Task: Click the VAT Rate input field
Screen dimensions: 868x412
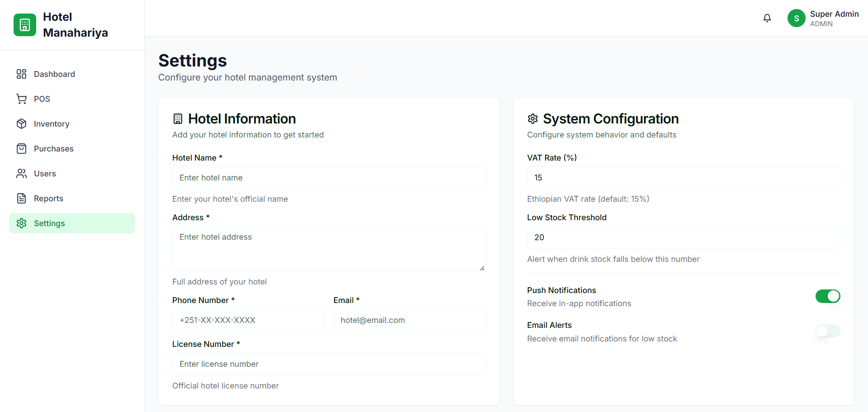Action: coord(683,178)
